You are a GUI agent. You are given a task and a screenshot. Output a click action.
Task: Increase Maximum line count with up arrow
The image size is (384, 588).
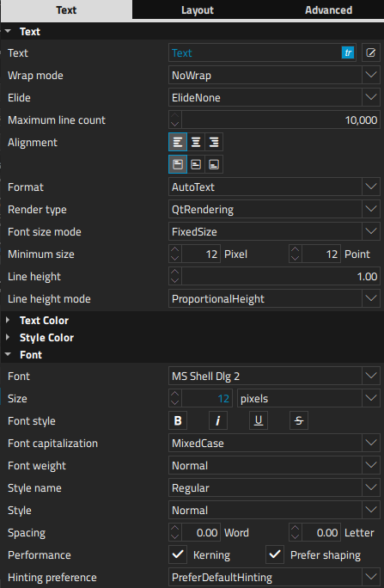coord(175,115)
